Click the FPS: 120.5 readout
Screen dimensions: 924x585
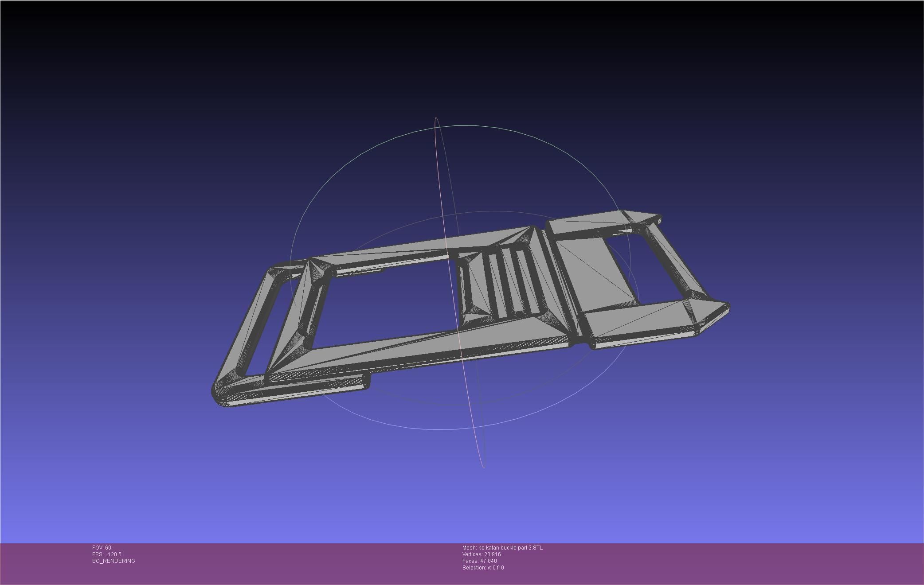click(x=107, y=554)
